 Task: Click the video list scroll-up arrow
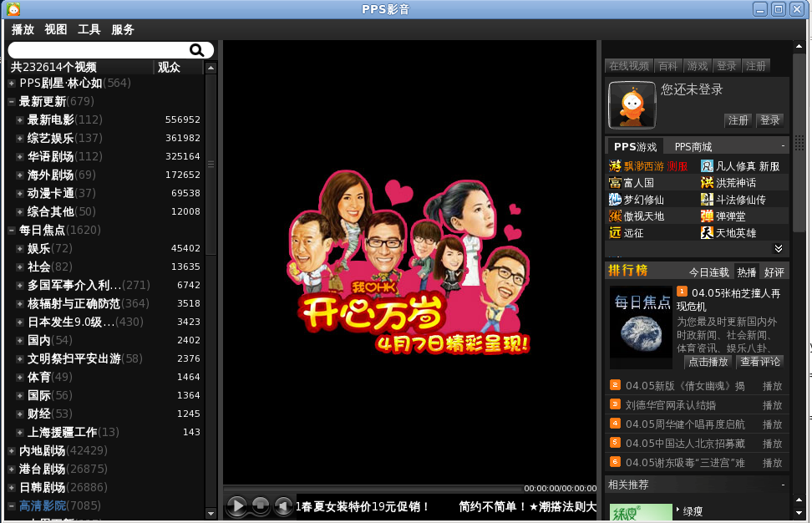tap(211, 68)
